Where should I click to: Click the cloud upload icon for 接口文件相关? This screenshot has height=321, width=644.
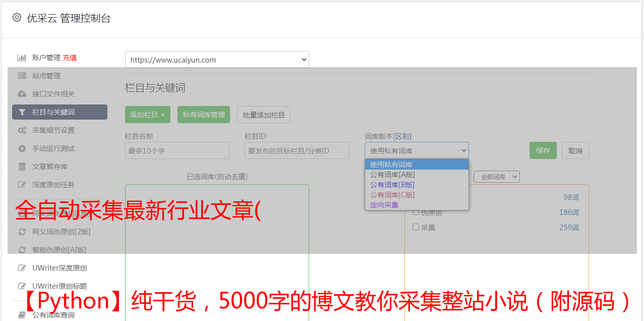point(22,94)
